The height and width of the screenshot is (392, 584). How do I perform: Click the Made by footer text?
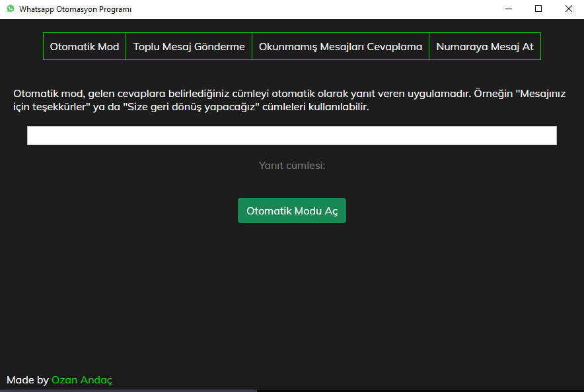(x=28, y=380)
